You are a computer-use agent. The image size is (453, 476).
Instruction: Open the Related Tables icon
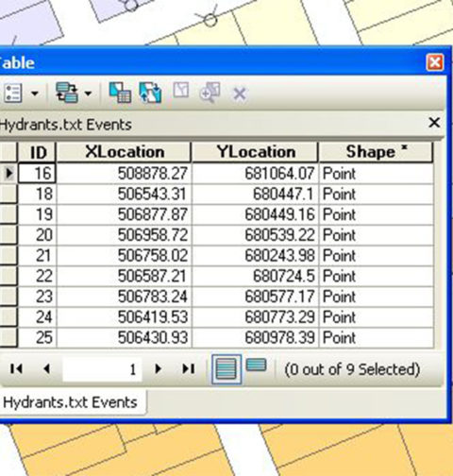point(67,93)
